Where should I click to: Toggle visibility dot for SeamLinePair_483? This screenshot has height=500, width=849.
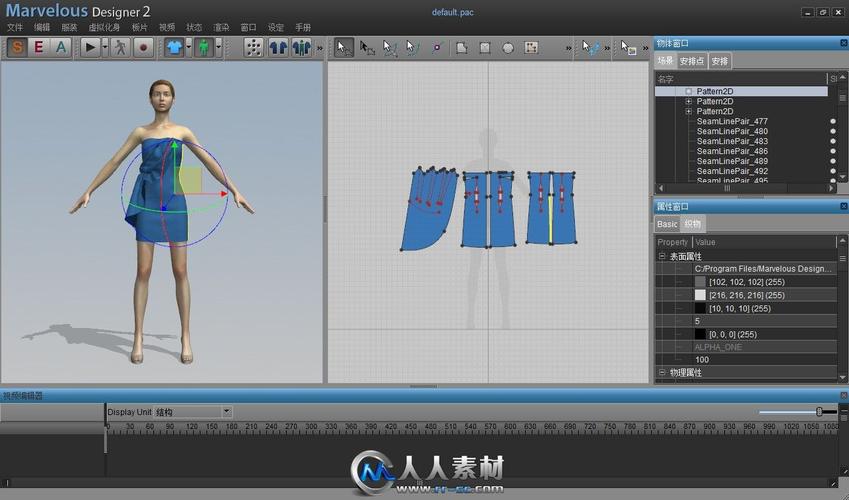point(833,141)
